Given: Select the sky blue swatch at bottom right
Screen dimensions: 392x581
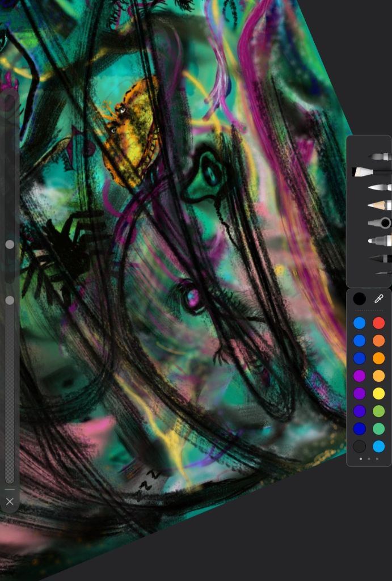Looking at the screenshot, I should tap(378, 447).
